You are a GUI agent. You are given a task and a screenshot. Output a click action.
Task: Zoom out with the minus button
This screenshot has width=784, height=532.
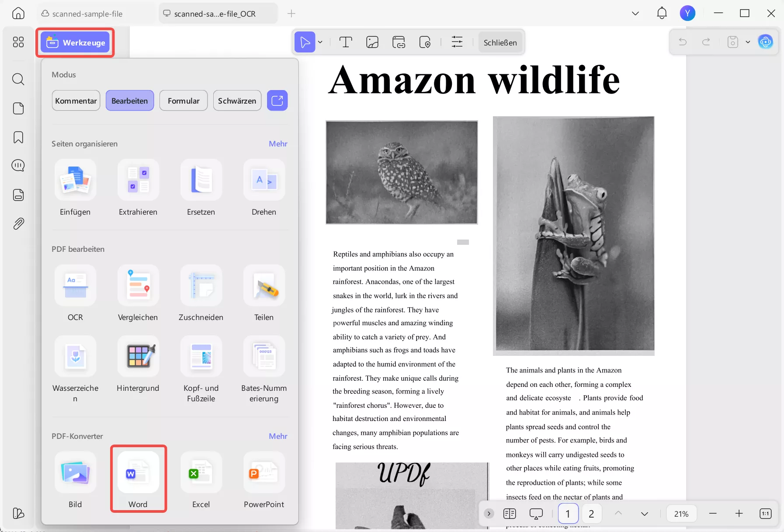[x=713, y=514]
